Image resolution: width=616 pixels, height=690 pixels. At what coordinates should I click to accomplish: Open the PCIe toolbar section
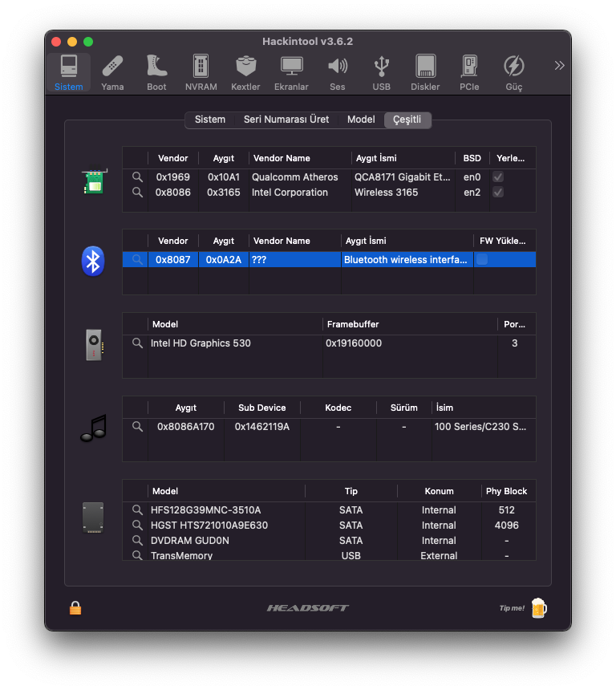tap(469, 72)
